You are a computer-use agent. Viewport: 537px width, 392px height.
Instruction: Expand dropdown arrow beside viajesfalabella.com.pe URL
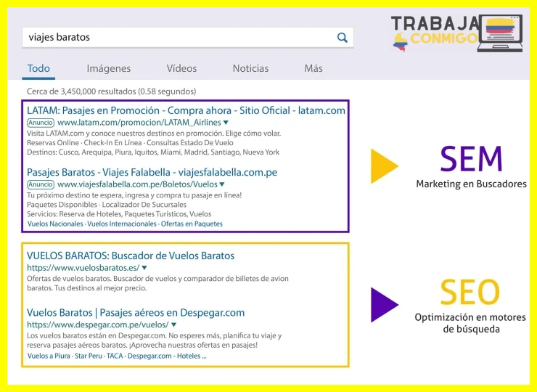tap(222, 184)
